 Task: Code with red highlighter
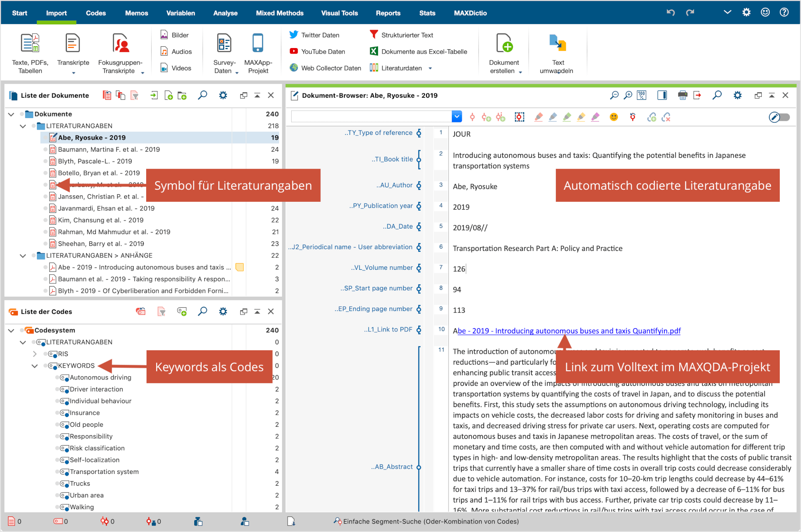tap(539, 117)
